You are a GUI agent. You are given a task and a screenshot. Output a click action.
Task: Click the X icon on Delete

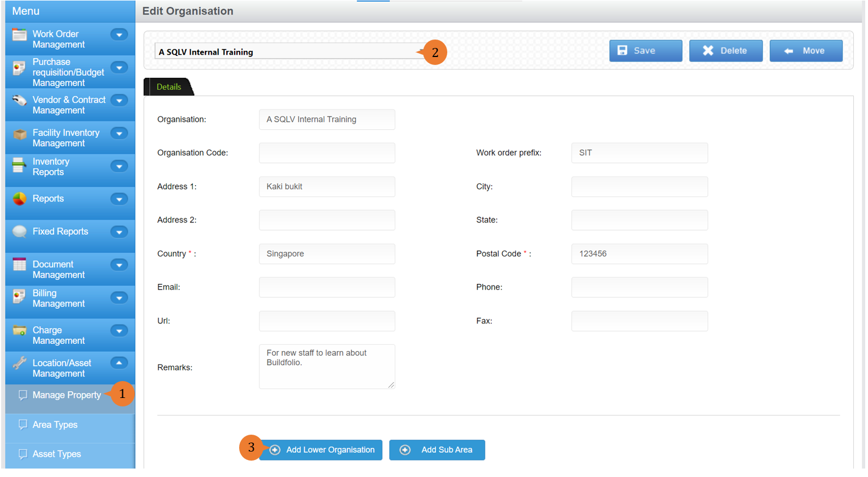click(x=708, y=50)
